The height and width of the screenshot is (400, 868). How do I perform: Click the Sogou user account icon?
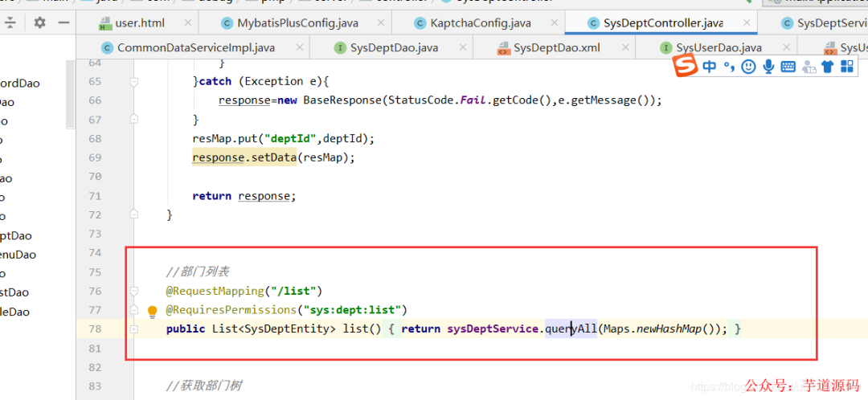pos(809,67)
